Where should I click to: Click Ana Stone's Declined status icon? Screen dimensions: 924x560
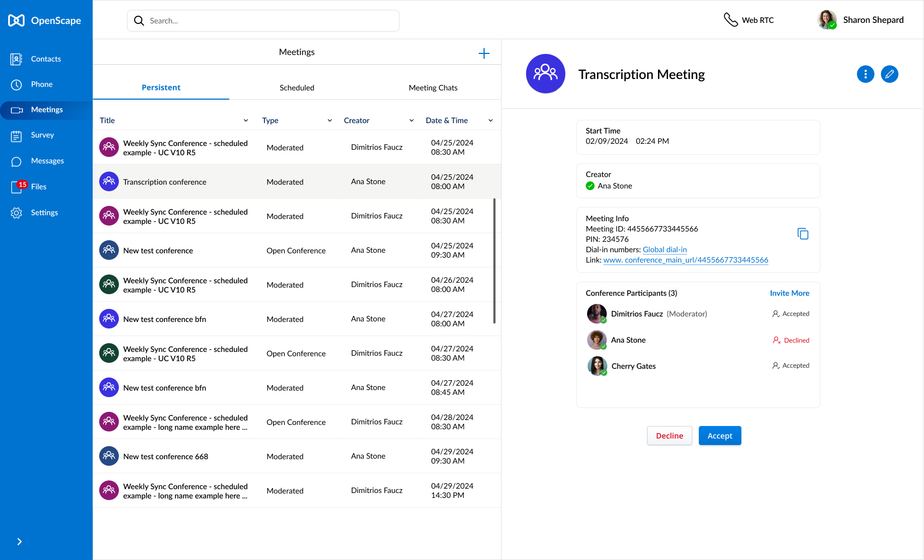coord(777,340)
